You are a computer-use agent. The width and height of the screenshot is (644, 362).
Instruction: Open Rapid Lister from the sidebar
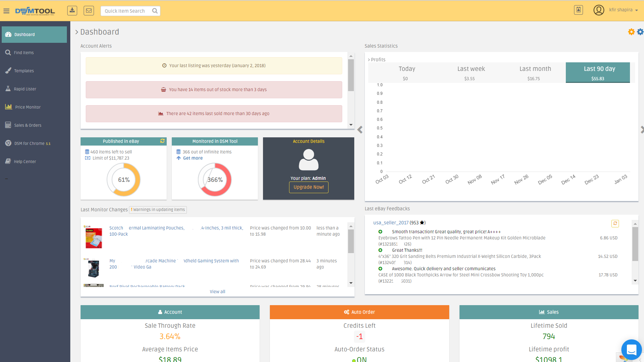click(25, 89)
